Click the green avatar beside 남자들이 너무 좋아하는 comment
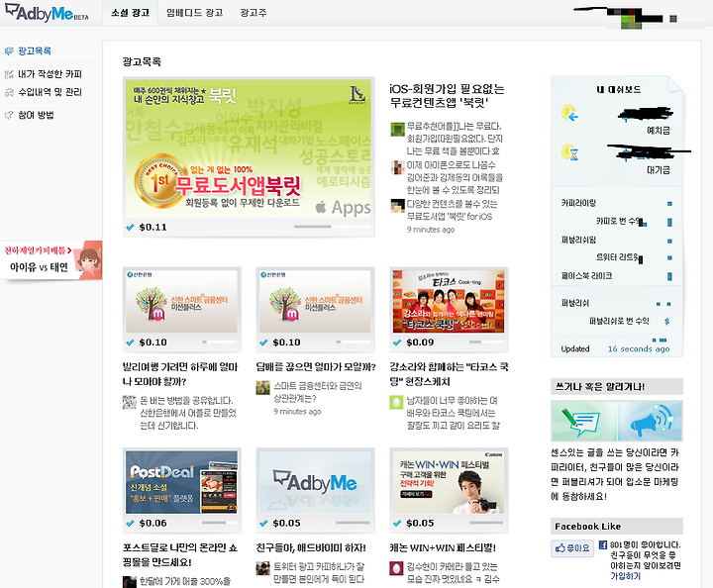This screenshot has height=588, width=713. [396, 402]
